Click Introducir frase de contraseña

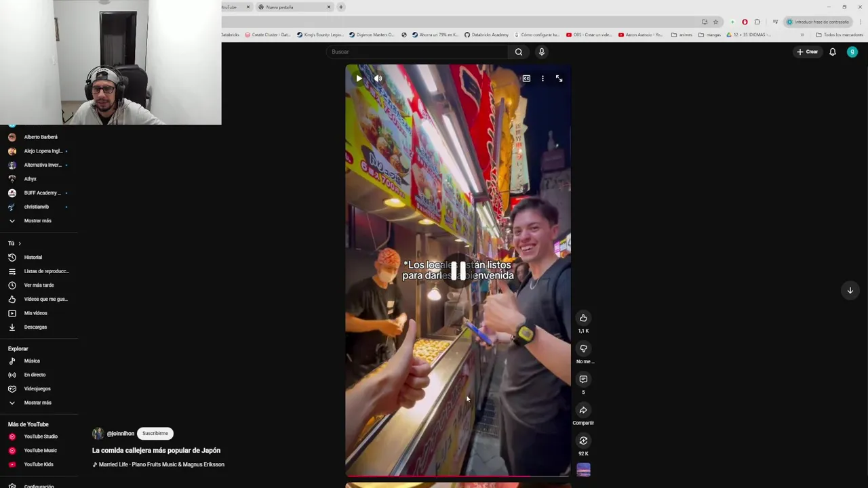click(818, 22)
